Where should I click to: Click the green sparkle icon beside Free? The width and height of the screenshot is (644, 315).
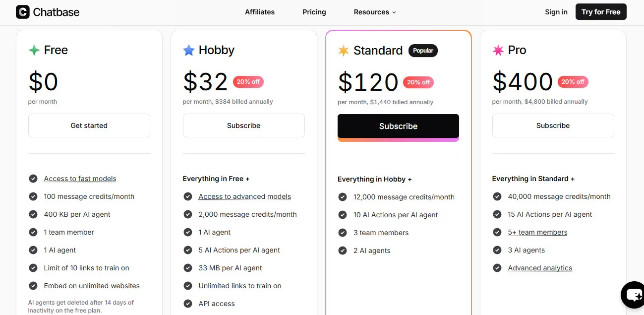[34, 50]
